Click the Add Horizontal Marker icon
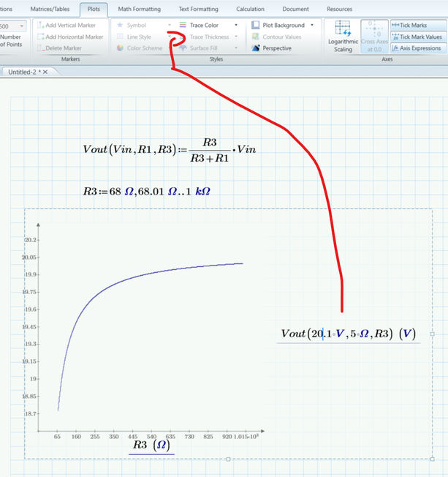This screenshot has width=448, height=477. click(40, 37)
